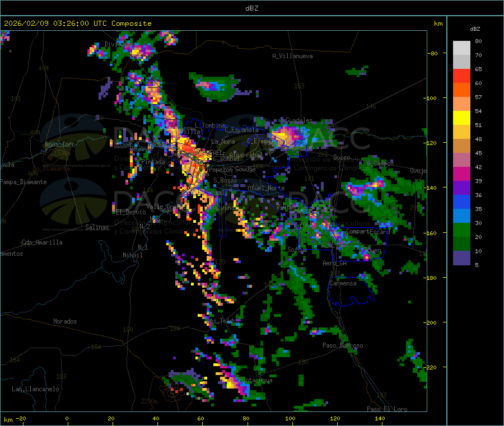Click the 'Paso_Barroso' map label
Screen dimensions: 504x426
343,345
